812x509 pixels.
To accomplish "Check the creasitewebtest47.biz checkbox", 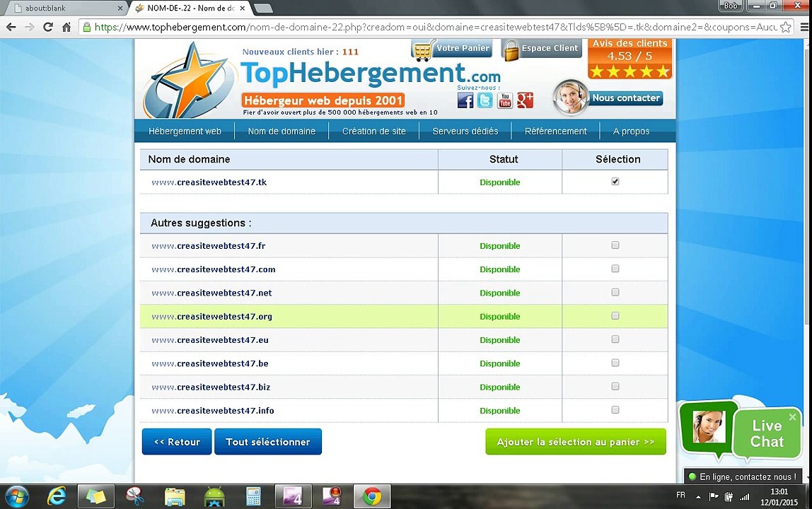I will click(615, 386).
